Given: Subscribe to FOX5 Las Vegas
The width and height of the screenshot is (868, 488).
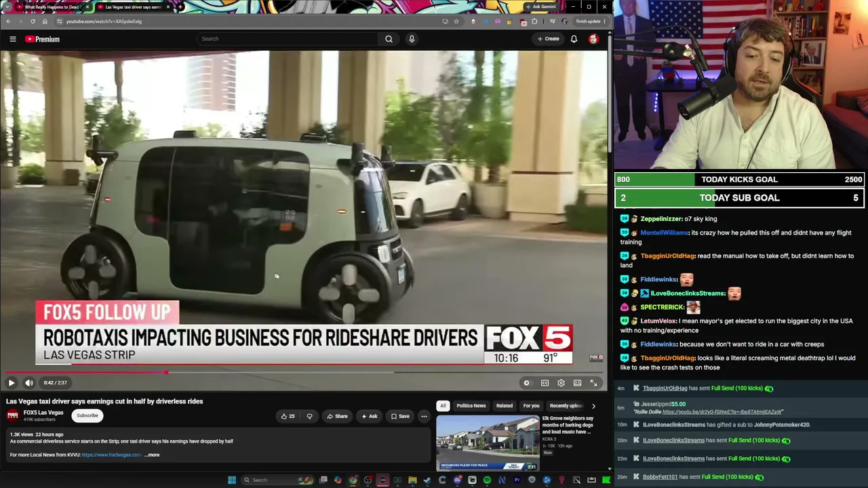Looking at the screenshot, I should point(87,415).
